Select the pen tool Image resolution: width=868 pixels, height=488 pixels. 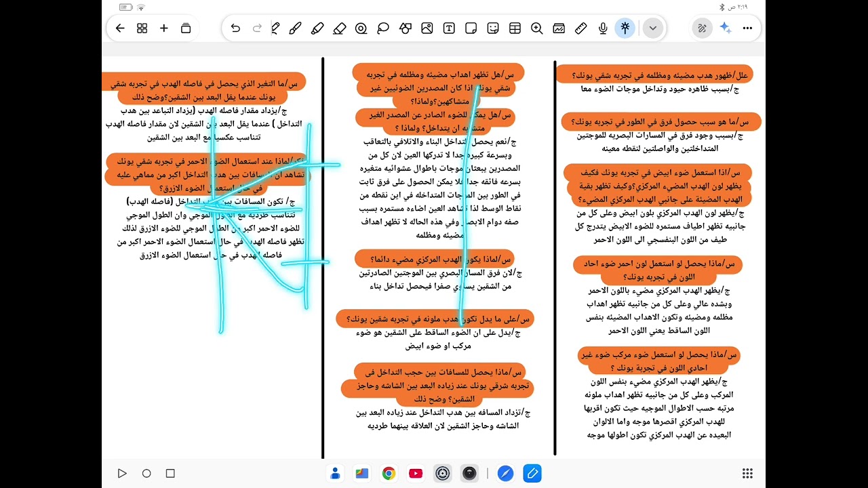tap(275, 28)
